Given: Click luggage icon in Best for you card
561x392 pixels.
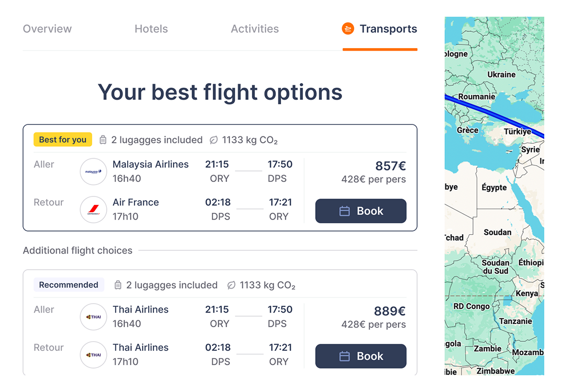Looking at the screenshot, I should [103, 140].
